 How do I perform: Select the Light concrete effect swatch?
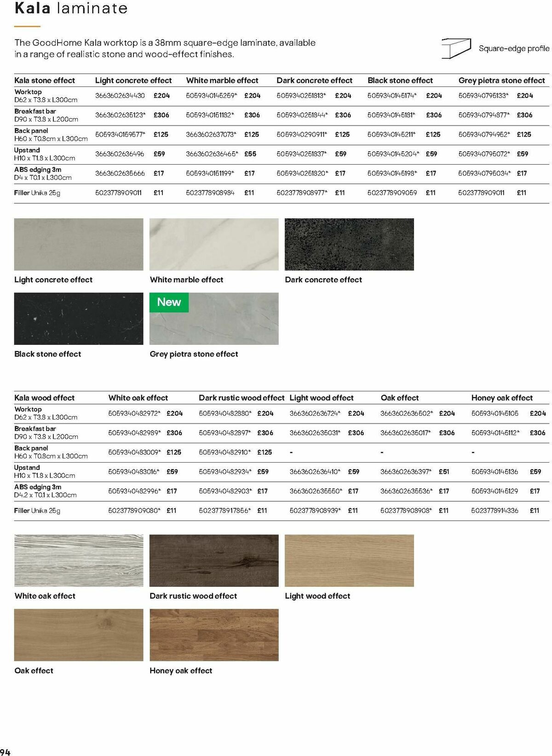click(79, 244)
